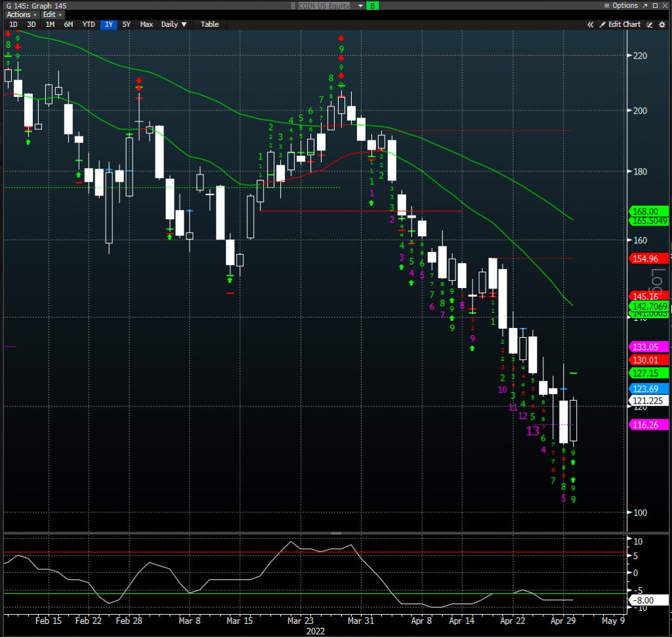Click the 130.01 red price label
Screen dimensions: 672x637
[648, 360]
